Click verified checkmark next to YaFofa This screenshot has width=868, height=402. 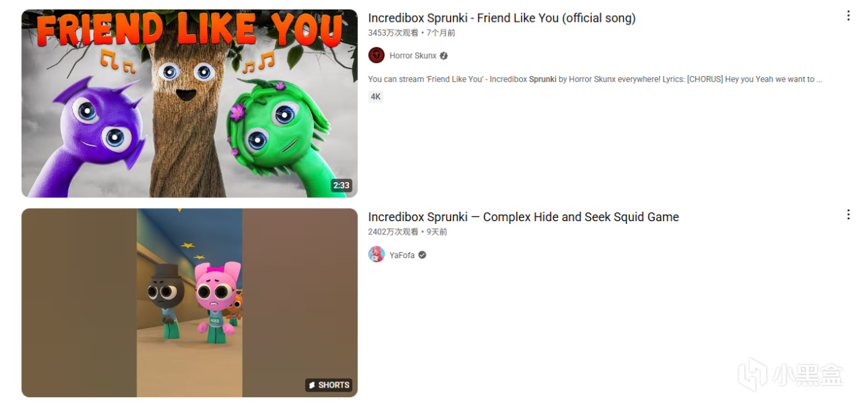[x=422, y=255]
